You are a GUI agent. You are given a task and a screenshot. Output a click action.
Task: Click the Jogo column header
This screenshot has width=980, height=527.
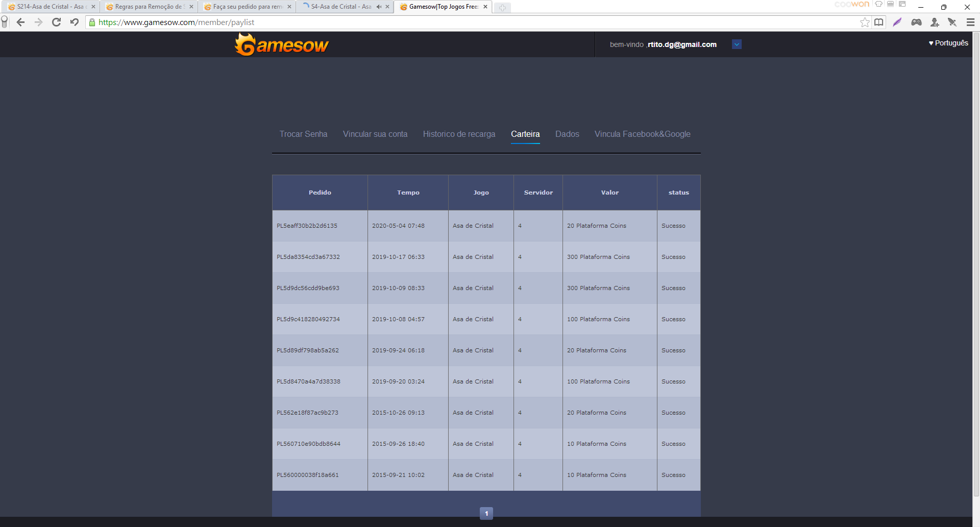point(481,193)
